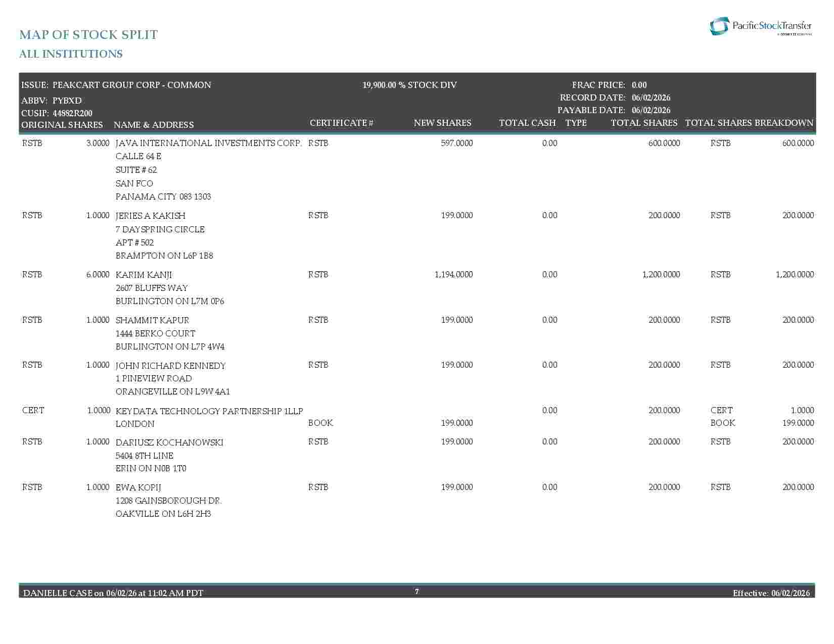Viewport: 834px width, 644px height.
Task: Click the CERTIFICATE # column header
Action: pyautogui.click(x=341, y=123)
